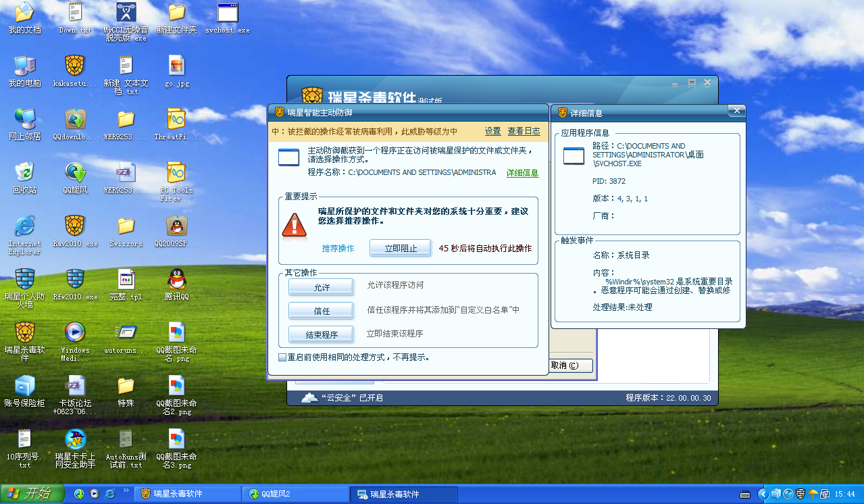Close the 详细信息 panel
The width and height of the screenshot is (864, 504).
click(x=737, y=110)
